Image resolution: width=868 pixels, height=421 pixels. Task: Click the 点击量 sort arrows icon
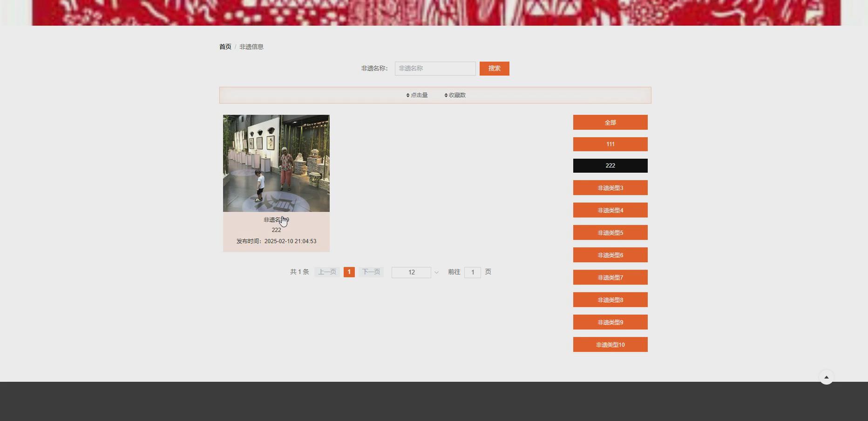tap(408, 95)
